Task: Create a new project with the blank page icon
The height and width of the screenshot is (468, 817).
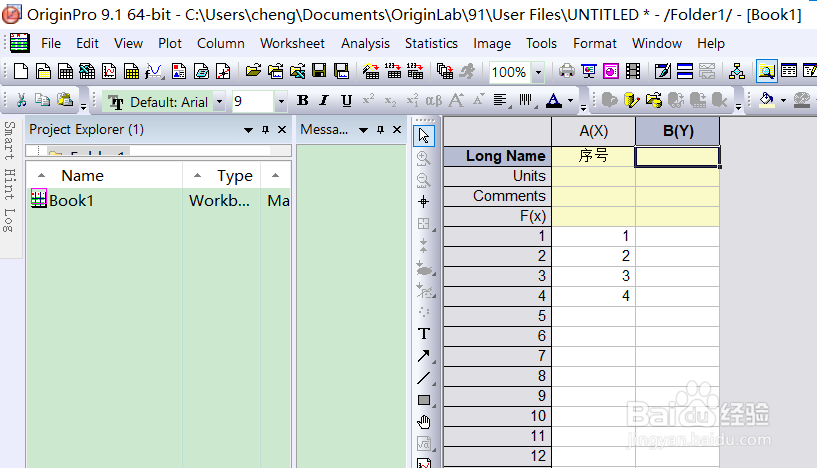Action: (x=21, y=71)
